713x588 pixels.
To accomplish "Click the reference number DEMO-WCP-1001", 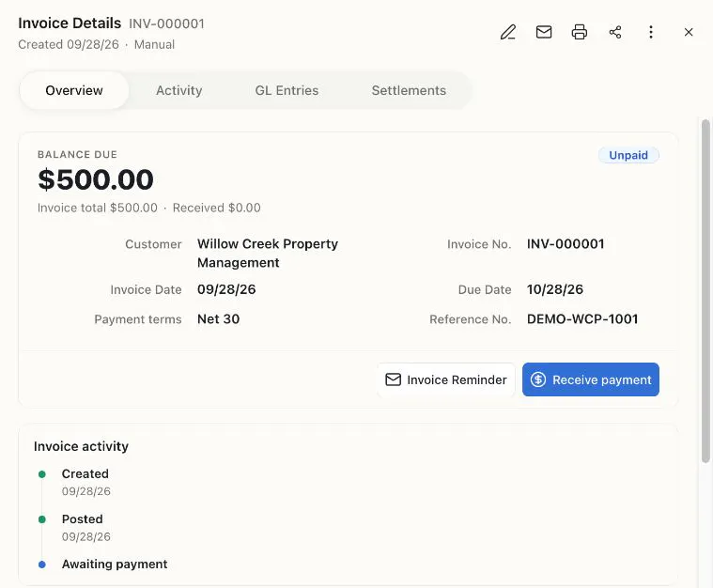I will pos(582,319).
